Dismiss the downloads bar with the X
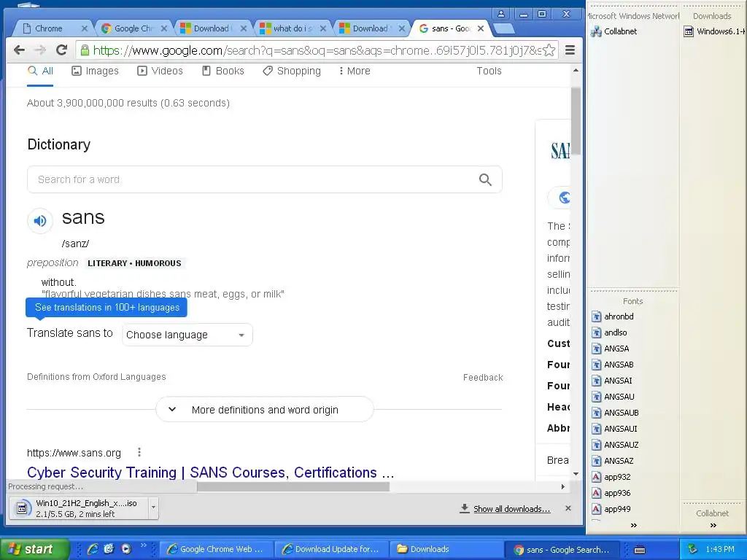This screenshot has width=747, height=560. pos(568,508)
